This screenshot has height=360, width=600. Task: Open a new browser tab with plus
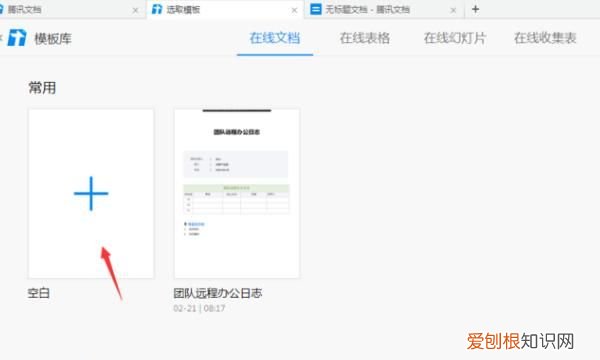click(x=475, y=9)
